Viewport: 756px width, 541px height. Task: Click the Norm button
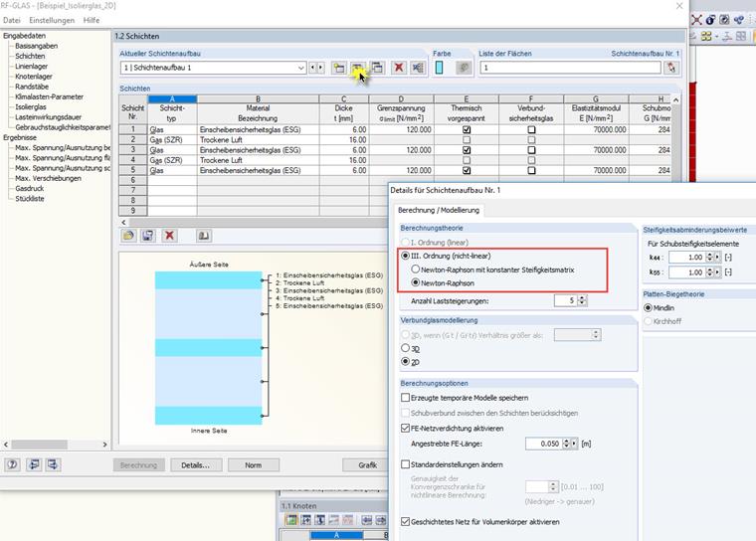point(253,465)
